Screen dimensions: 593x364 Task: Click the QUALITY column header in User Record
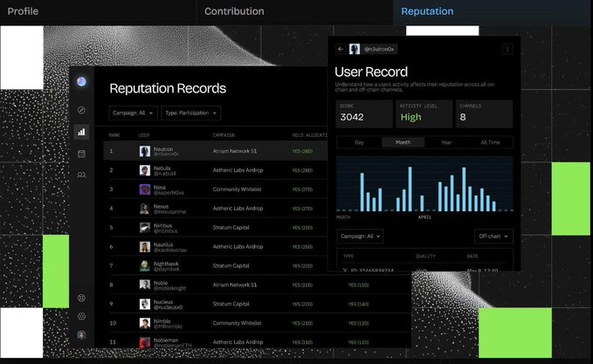coord(425,257)
